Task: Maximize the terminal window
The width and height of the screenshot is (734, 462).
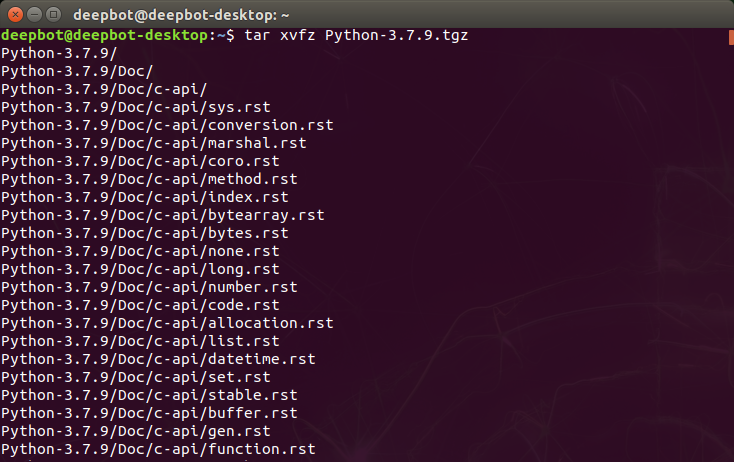Action: [54, 15]
